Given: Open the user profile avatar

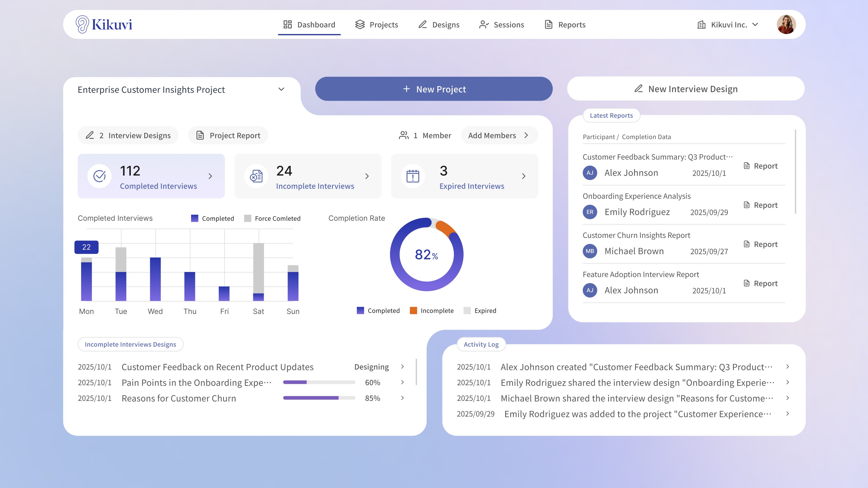Looking at the screenshot, I should click(x=786, y=24).
